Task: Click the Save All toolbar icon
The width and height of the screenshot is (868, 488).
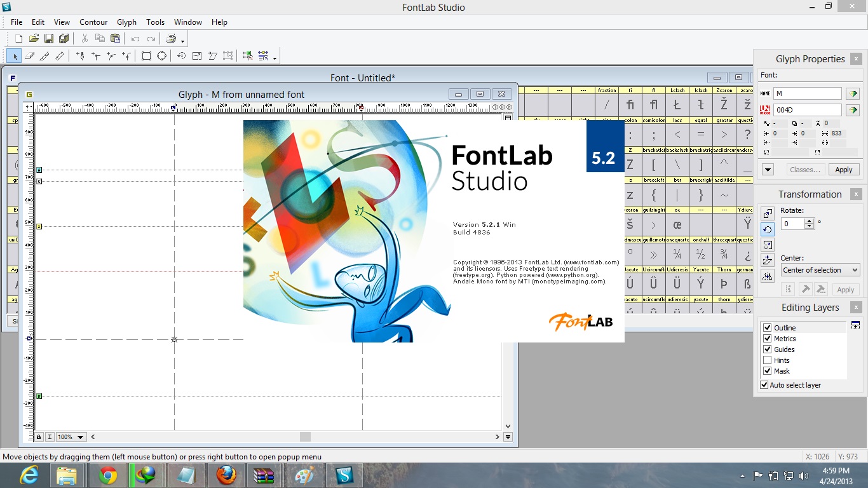Action: pyautogui.click(x=64, y=39)
